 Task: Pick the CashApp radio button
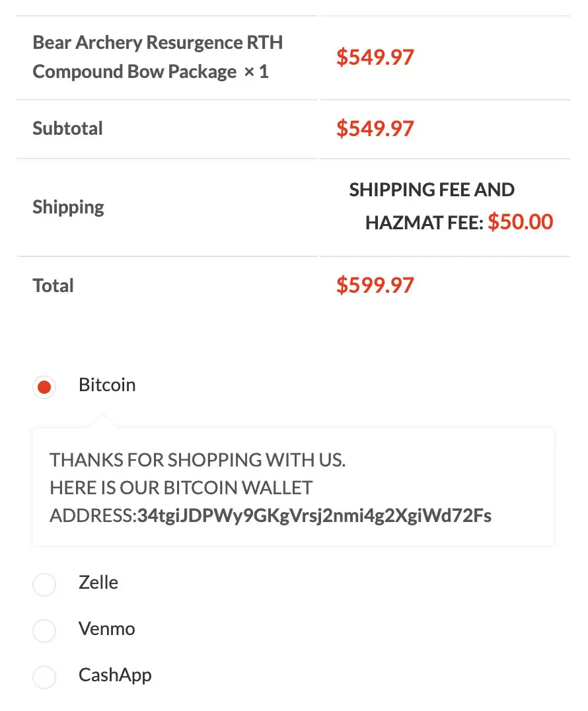point(44,677)
